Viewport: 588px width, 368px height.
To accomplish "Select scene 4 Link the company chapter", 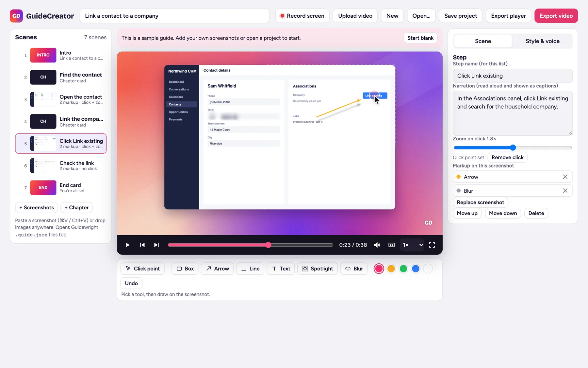I will point(61,121).
